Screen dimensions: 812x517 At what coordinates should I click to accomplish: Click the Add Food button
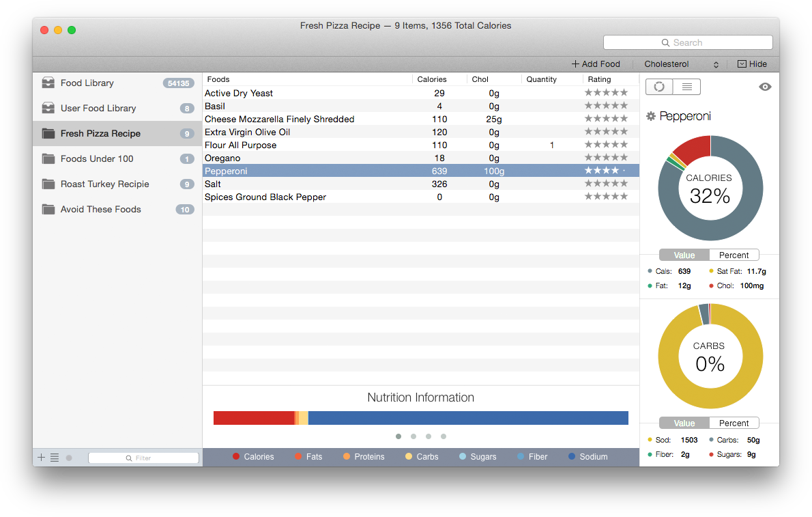596,64
